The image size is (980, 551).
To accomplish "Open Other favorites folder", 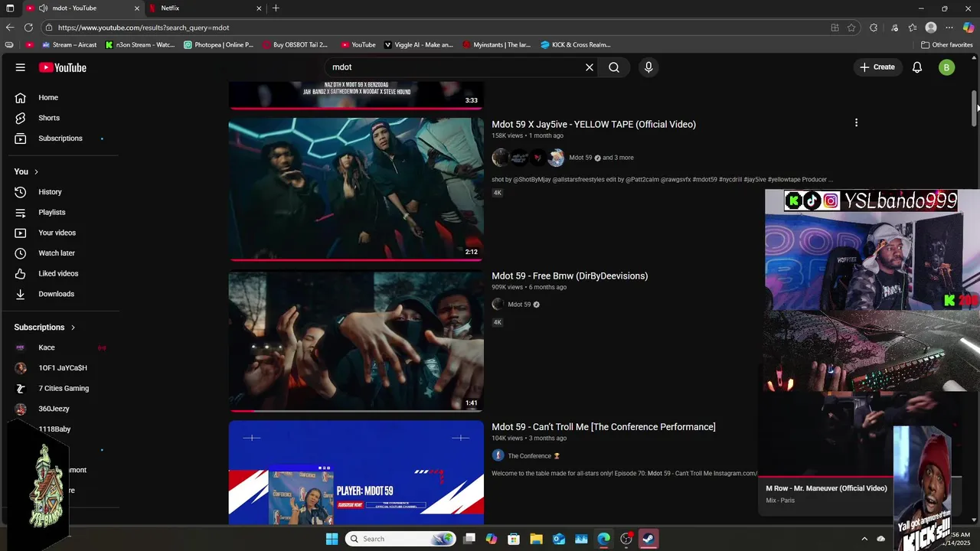I will coord(946,44).
